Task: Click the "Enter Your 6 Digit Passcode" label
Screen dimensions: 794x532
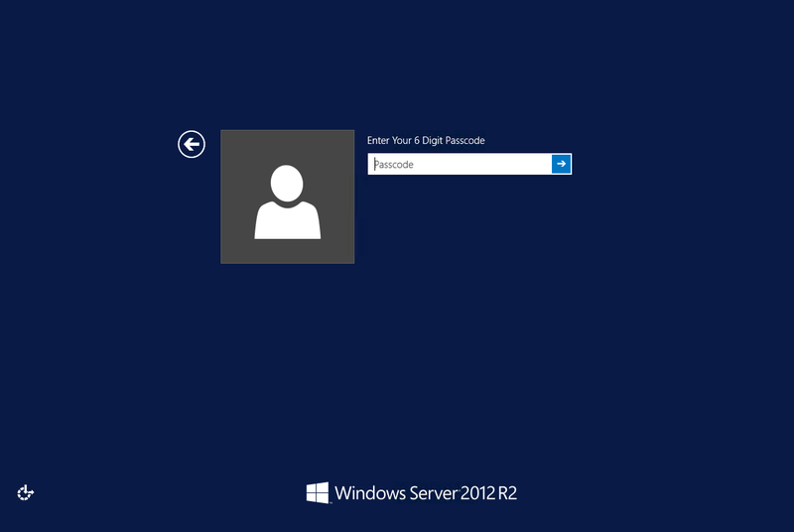Action: [426, 140]
